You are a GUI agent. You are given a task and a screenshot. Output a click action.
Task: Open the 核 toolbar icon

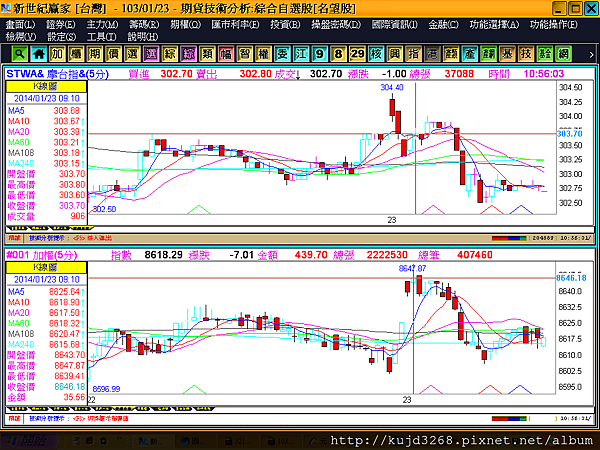pos(376,54)
